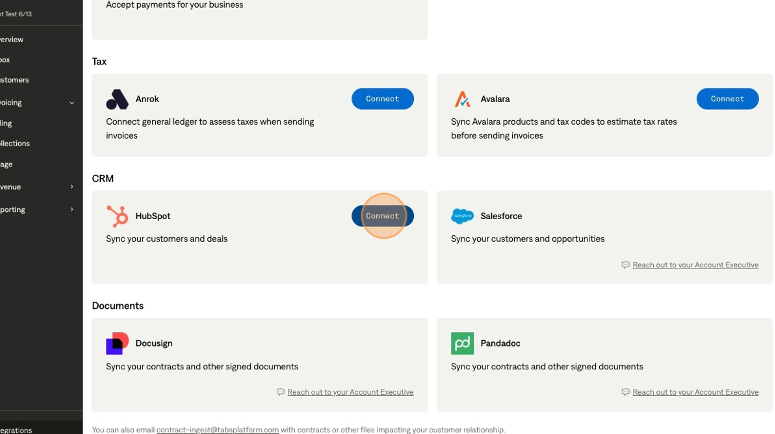
Task: Open the Overview sidebar item
Action: tap(12, 40)
